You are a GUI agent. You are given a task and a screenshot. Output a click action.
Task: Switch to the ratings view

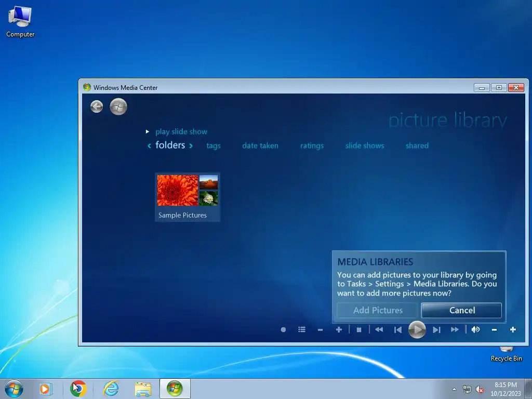pyautogui.click(x=312, y=145)
